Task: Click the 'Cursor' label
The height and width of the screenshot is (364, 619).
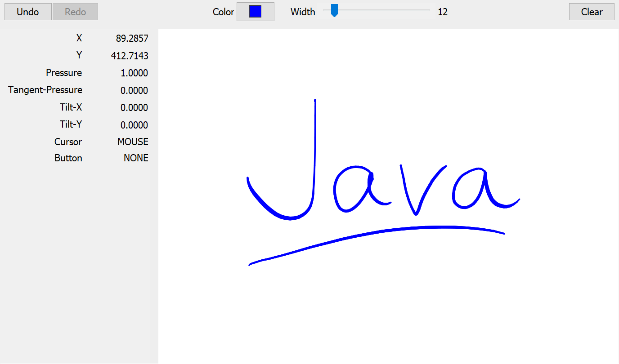Action: 68,142
